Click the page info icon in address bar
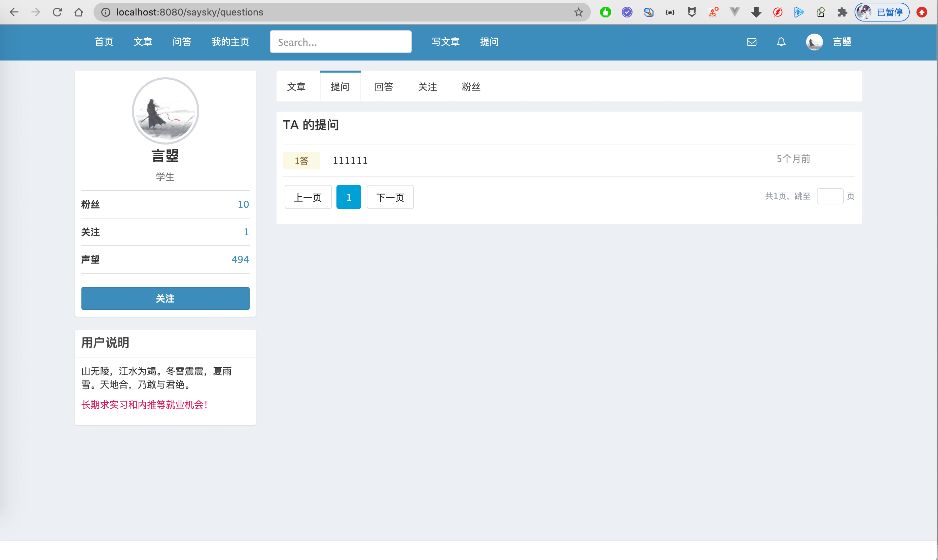Viewport: 938px width, 560px height. [x=105, y=12]
